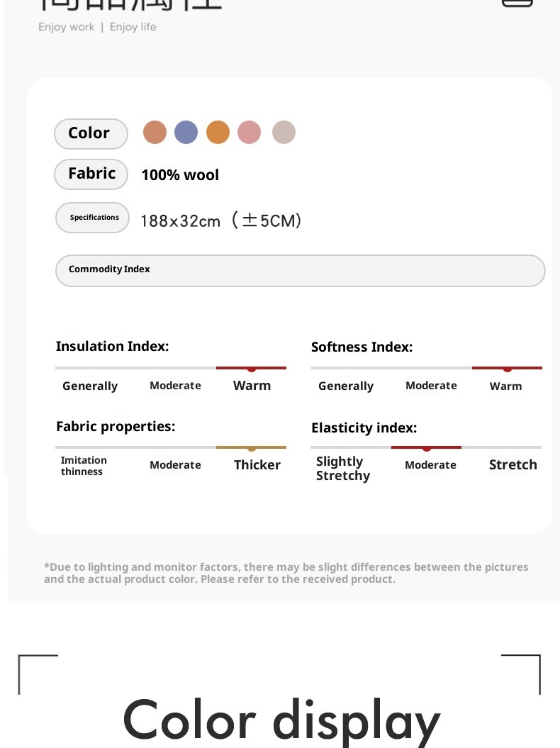Select the "Slightly Stretchy" elasticity label

(x=343, y=469)
